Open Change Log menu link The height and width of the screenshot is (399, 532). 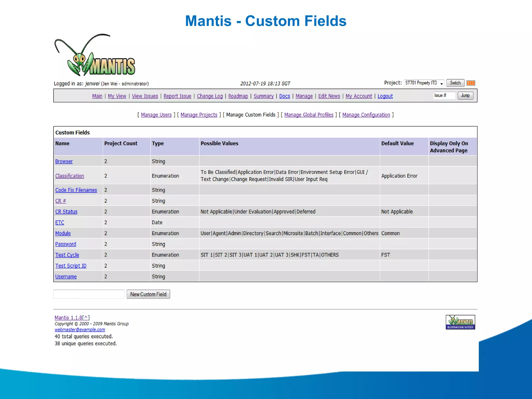[210, 96]
